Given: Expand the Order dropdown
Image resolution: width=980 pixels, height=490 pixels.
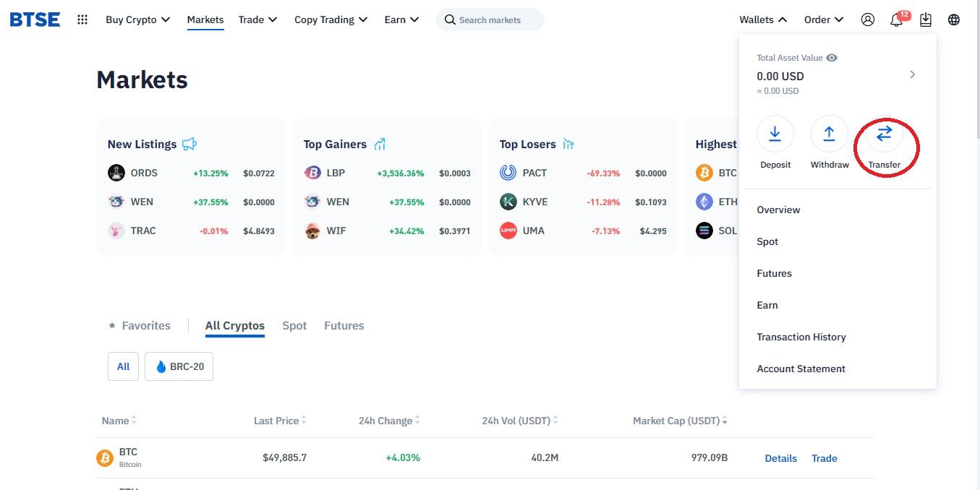Looking at the screenshot, I should point(824,20).
